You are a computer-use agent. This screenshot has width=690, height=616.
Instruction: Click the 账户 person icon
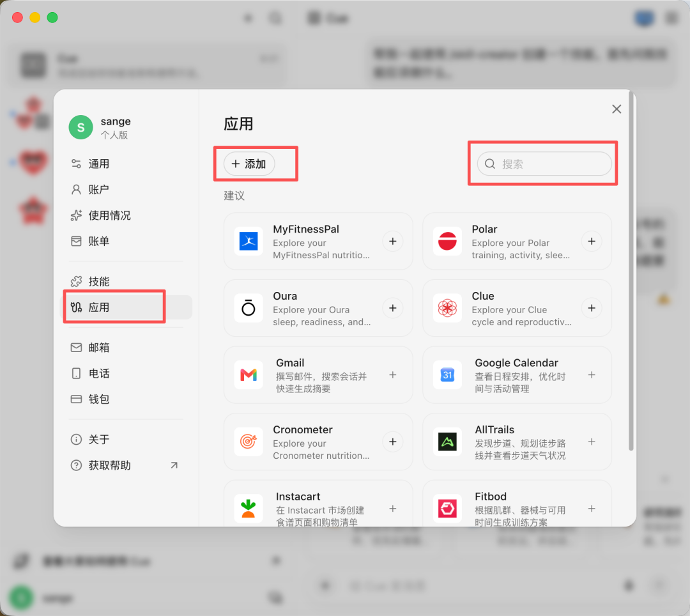[x=76, y=190]
